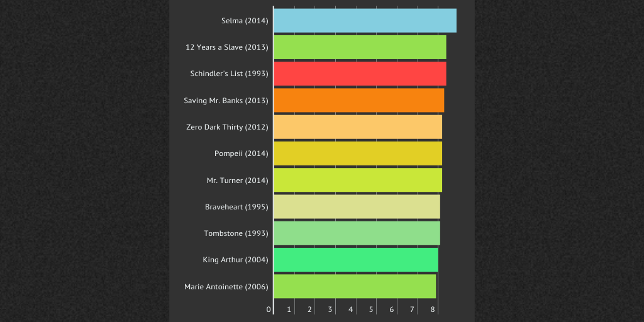This screenshot has height=322, width=644.
Task: Click the "King Arthur (2004)" label
Action: (x=235, y=260)
